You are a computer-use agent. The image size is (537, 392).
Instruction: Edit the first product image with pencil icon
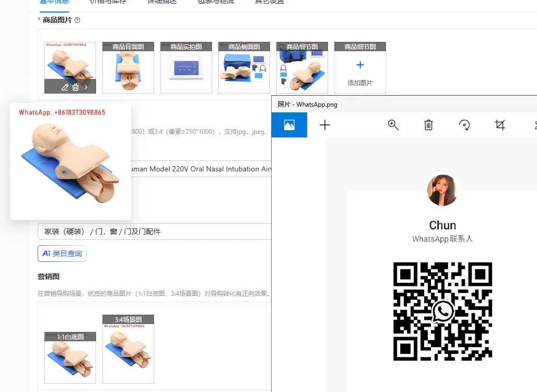click(x=65, y=87)
